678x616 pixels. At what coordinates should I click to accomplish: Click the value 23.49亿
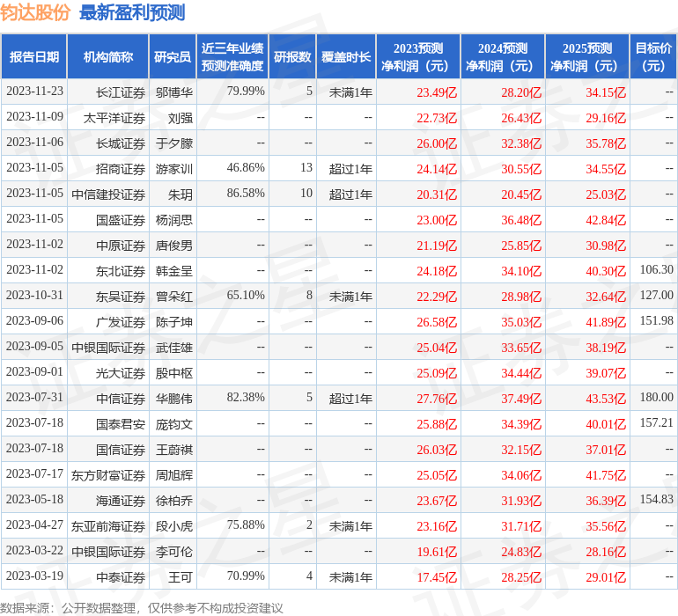coord(437,92)
